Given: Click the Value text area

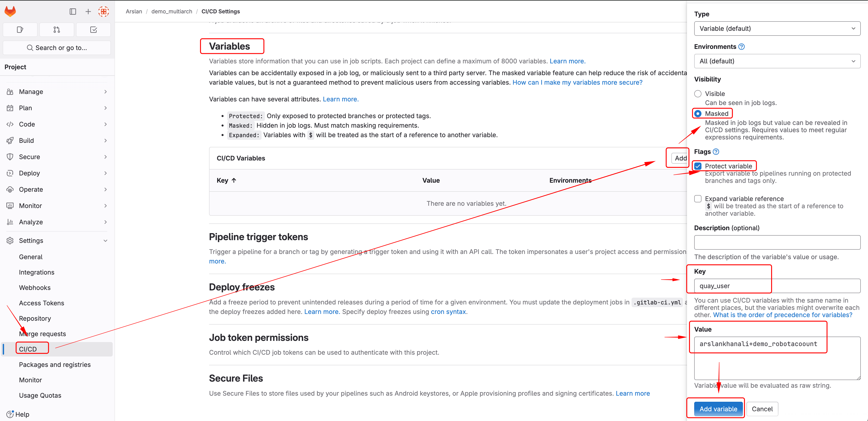Looking at the screenshot, I should point(777,358).
